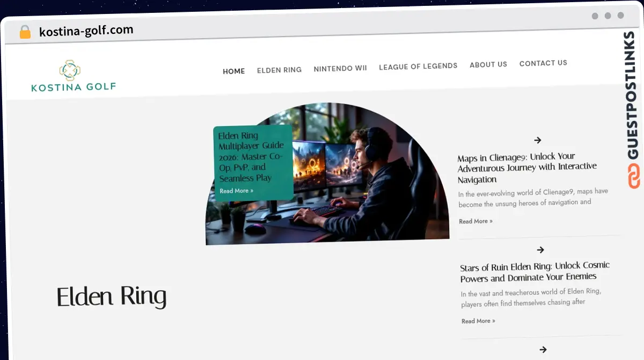
Task: Click the Elden Ring section heading
Action: coord(112,297)
